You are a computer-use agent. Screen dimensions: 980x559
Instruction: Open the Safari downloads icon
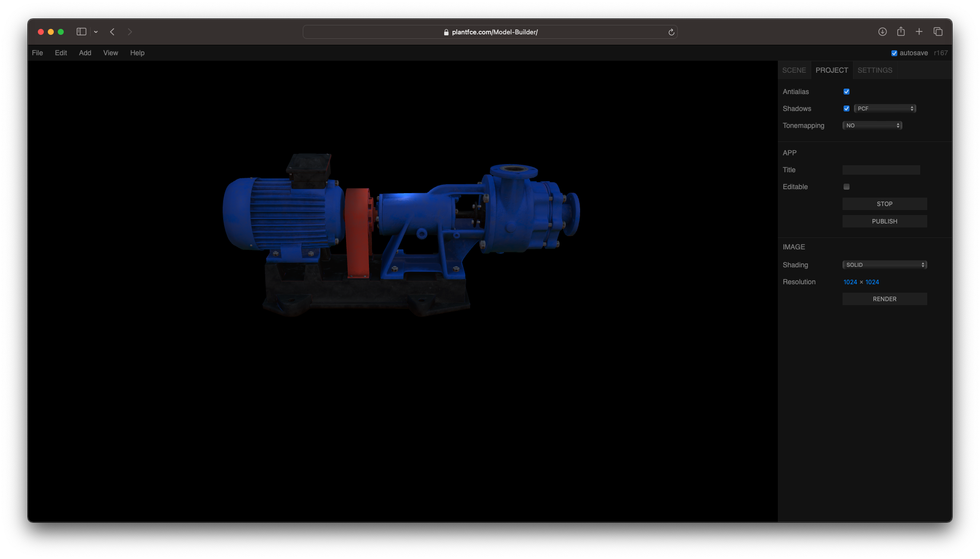click(x=882, y=32)
